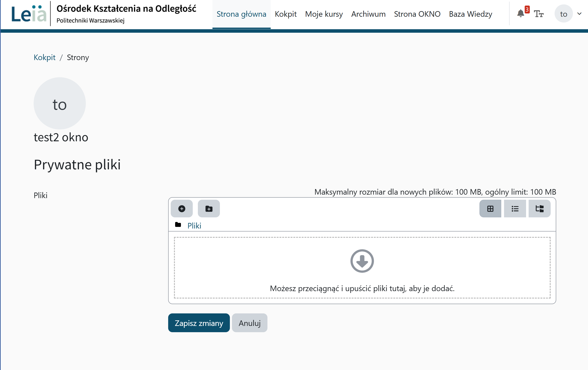
Task: Click the download arrow in the drop zone
Action: (x=362, y=261)
